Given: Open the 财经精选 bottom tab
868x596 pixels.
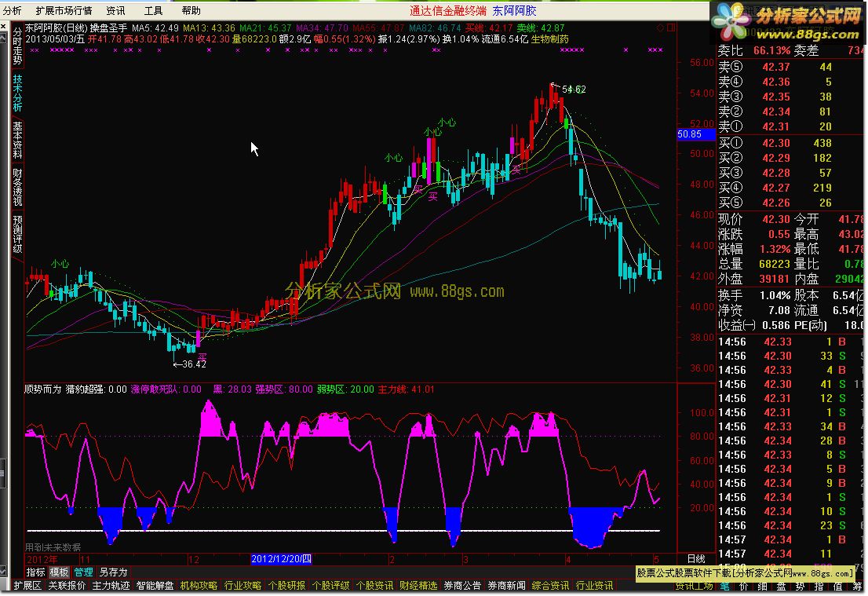Looking at the screenshot, I should tap(418, 586).
